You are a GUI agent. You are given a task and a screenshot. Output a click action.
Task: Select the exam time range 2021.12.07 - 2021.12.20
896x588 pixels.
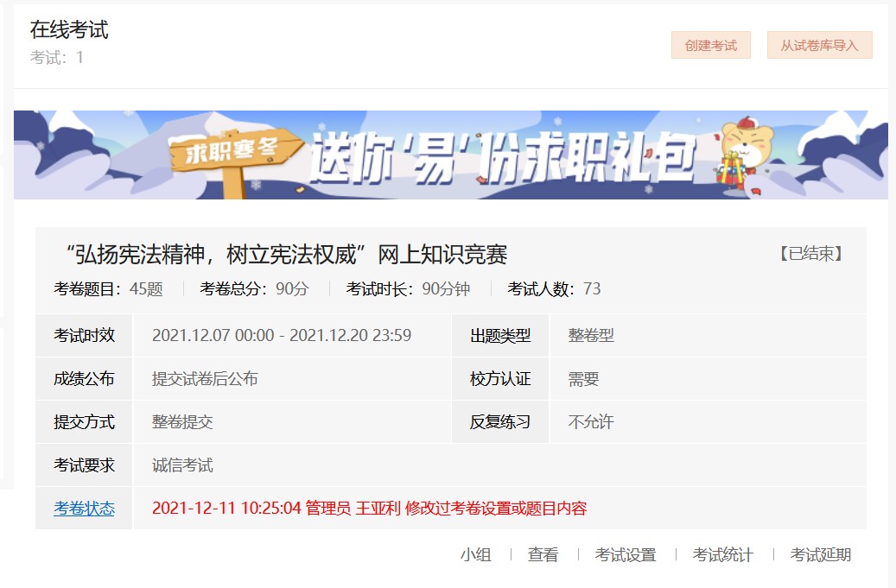point(281,336)
